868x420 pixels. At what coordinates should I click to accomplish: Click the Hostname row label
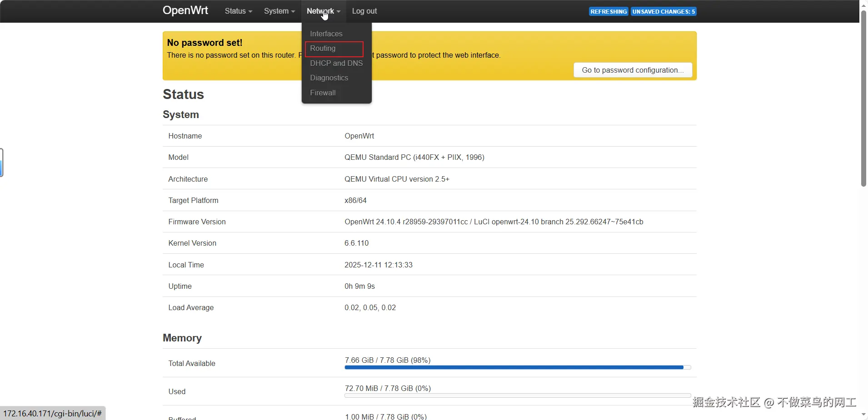[185, 136]
